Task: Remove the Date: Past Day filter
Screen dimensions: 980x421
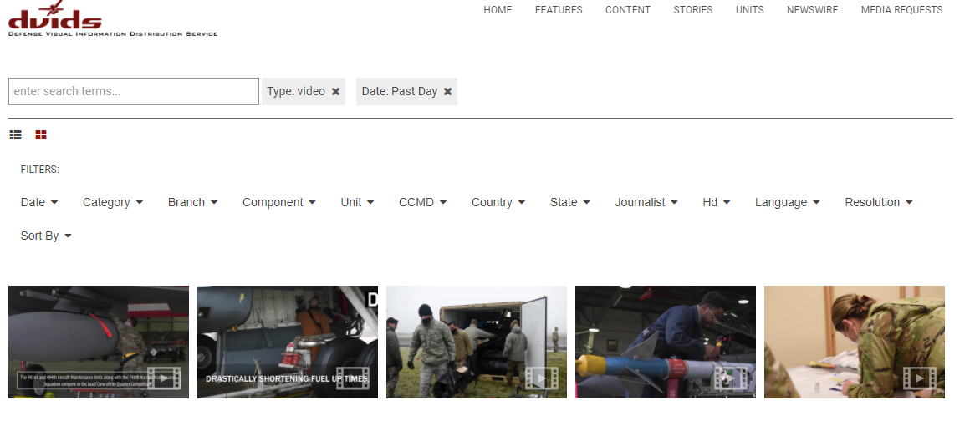Action: click(448, 92)
